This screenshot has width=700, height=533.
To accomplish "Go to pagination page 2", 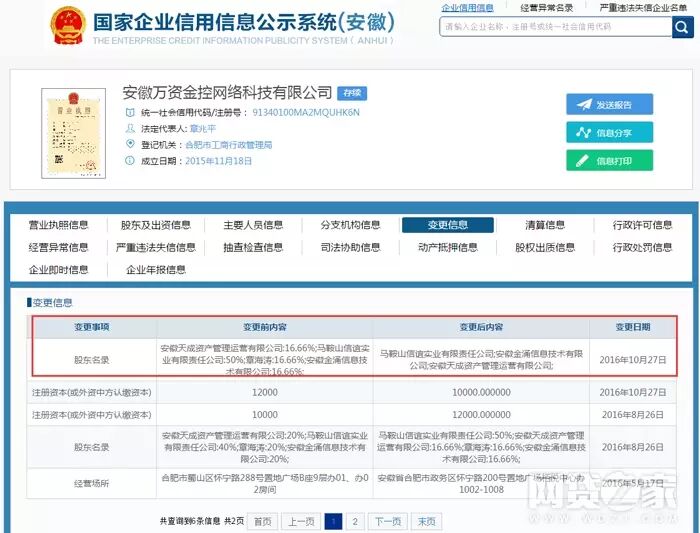I will coord(355,521).
